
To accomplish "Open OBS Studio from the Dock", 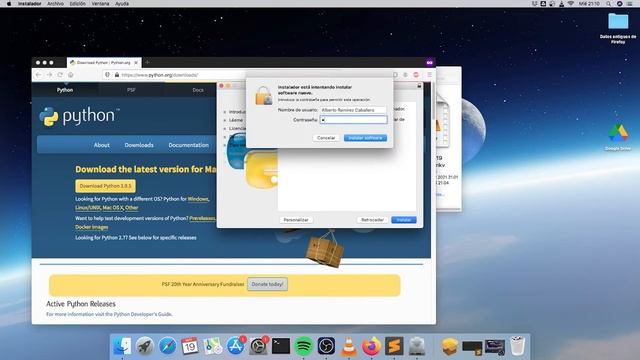I will coord(326,346).
